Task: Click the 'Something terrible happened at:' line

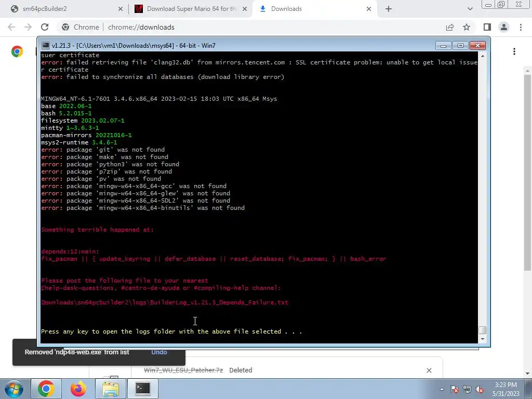Action: coord(97,230)
